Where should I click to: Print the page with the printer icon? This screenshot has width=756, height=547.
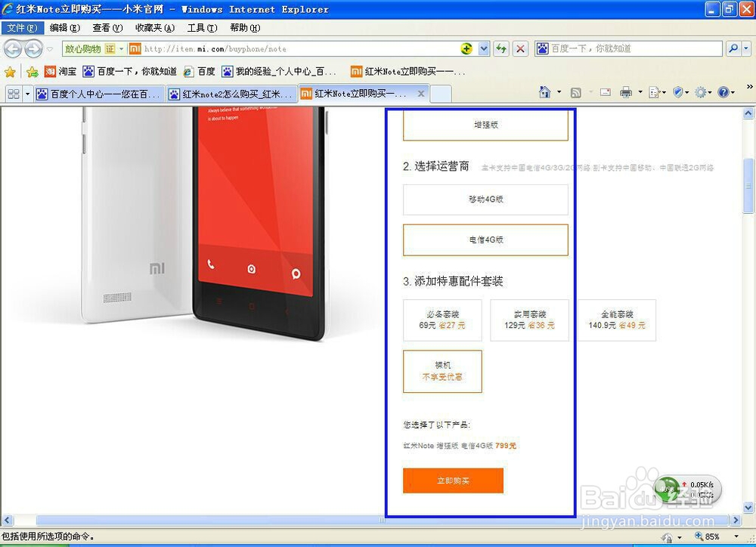click(626, 92)
